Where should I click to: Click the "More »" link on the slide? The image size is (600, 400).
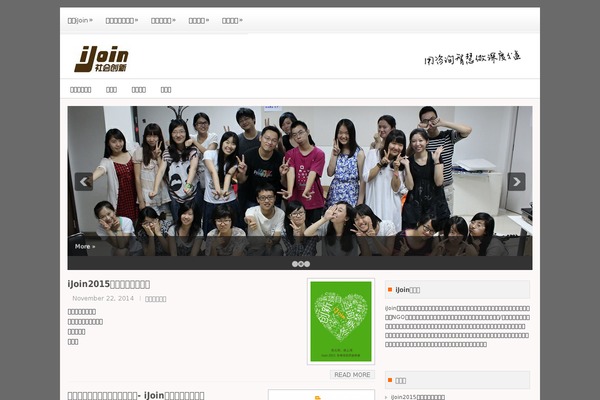pyautogui.click(x=85, y=247)
